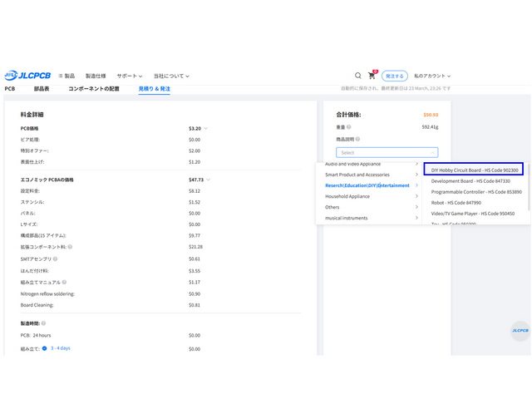Select Programmable Controller HS Code option

tap(476, 192)
